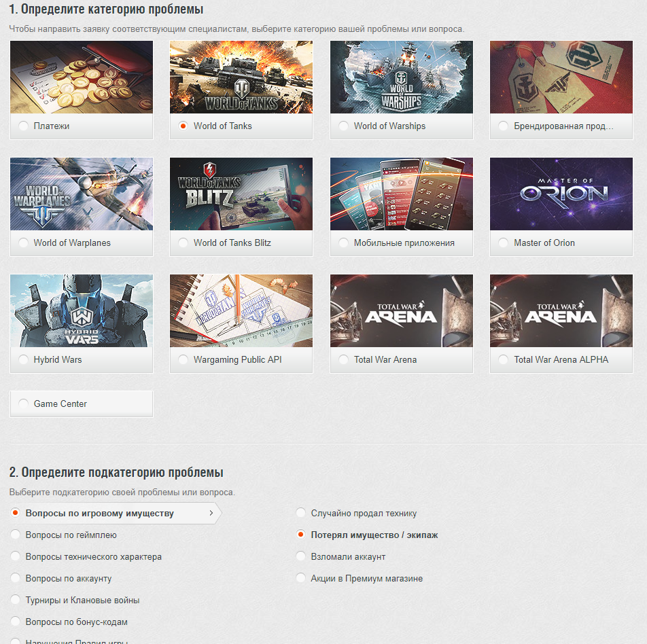Screen dimensions: 647x644
Task: Select the Платежи radio button
Action: (23, 126)
